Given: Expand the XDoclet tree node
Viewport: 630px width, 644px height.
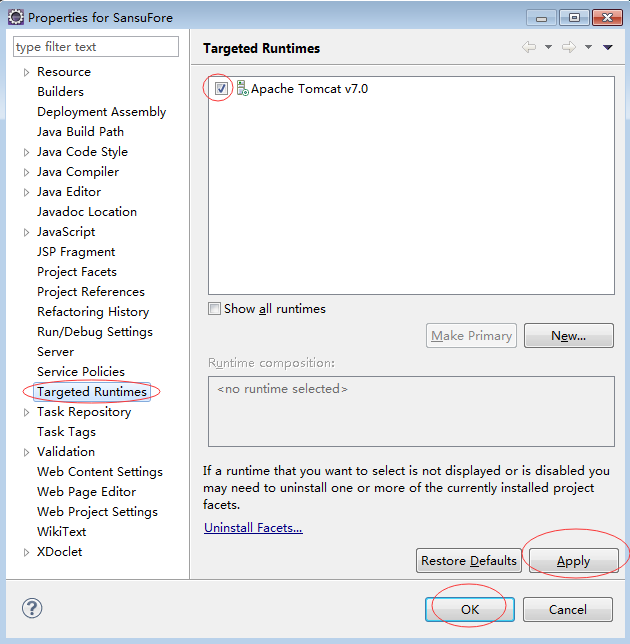Looking at the screenshot, I should pos(26,552).
